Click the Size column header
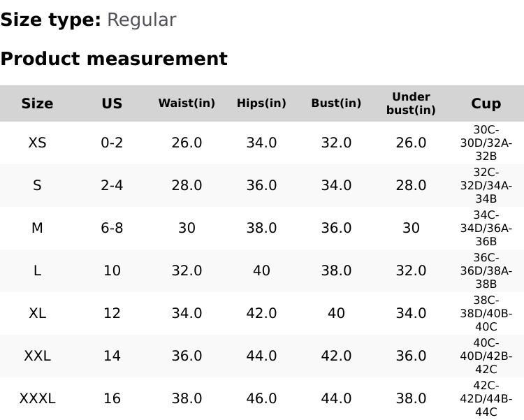The width and height of the screenshot is (524, 420). (x=37, y=103)
